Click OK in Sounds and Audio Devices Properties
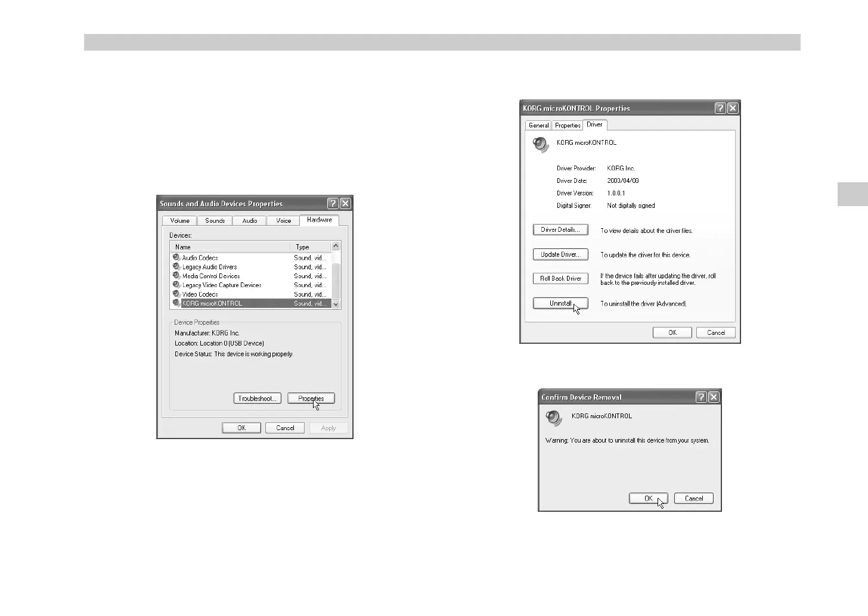 point(241,428)
